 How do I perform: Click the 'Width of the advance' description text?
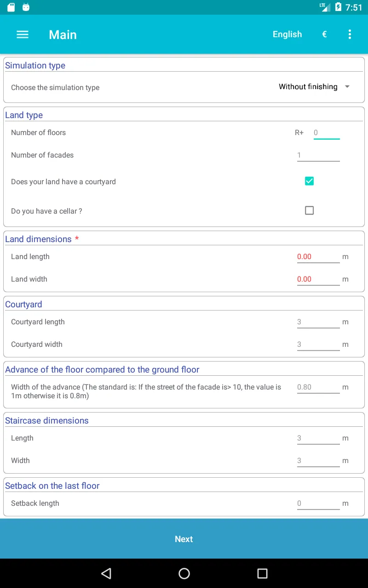pyautogui.click(x=146, y=391)
